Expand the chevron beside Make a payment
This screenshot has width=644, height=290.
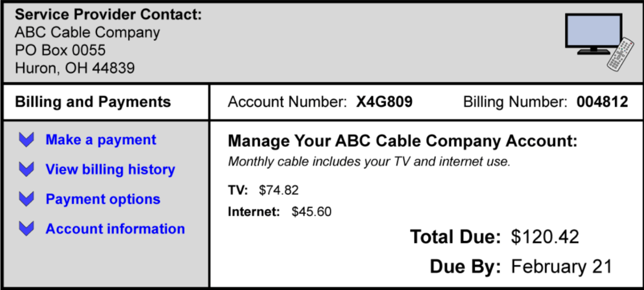tap(26, 140)
